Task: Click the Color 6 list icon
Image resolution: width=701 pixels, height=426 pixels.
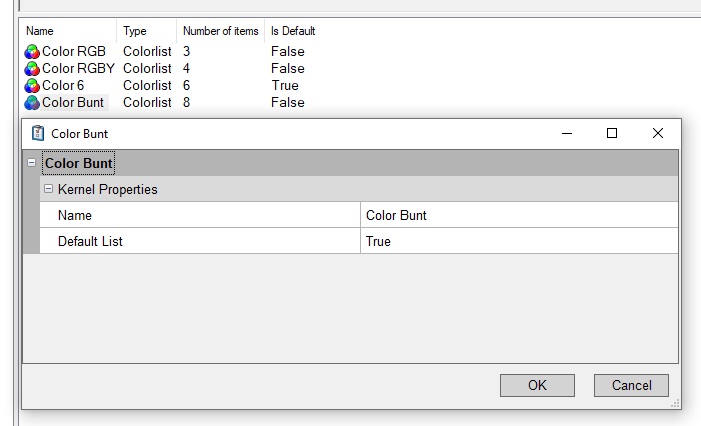Action: pos(32,86)
